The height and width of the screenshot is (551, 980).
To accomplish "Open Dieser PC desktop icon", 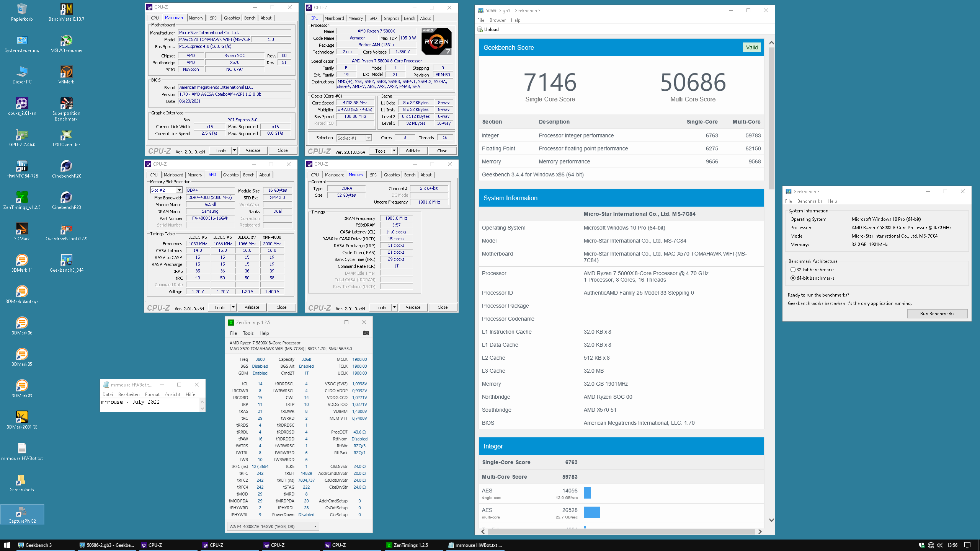I will point(22,75).
